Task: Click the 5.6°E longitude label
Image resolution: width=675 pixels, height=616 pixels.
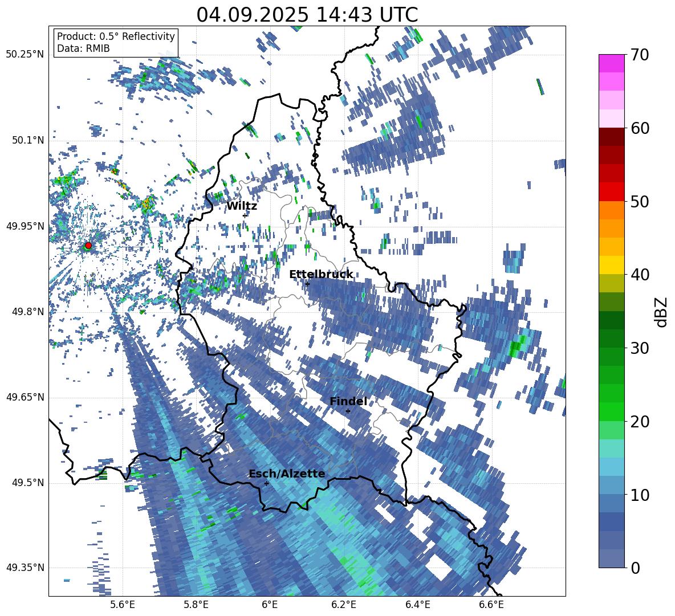Action: (123, 605)
